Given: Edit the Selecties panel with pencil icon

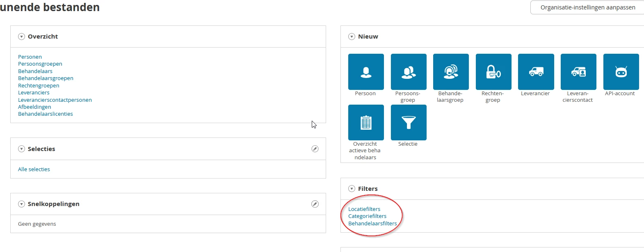Looking at the screenshot, I should pos(315,149).
